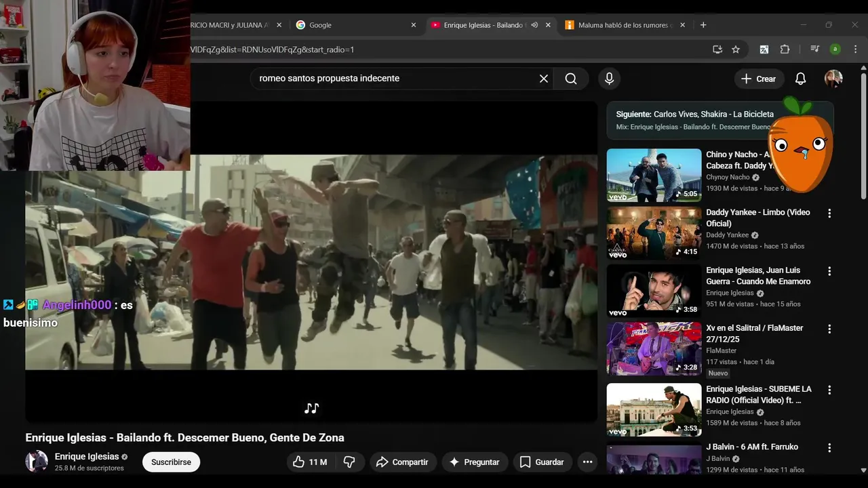Open the Chynoy Nacho channel name
The image size is (868, 488).
tap(728, 178)
